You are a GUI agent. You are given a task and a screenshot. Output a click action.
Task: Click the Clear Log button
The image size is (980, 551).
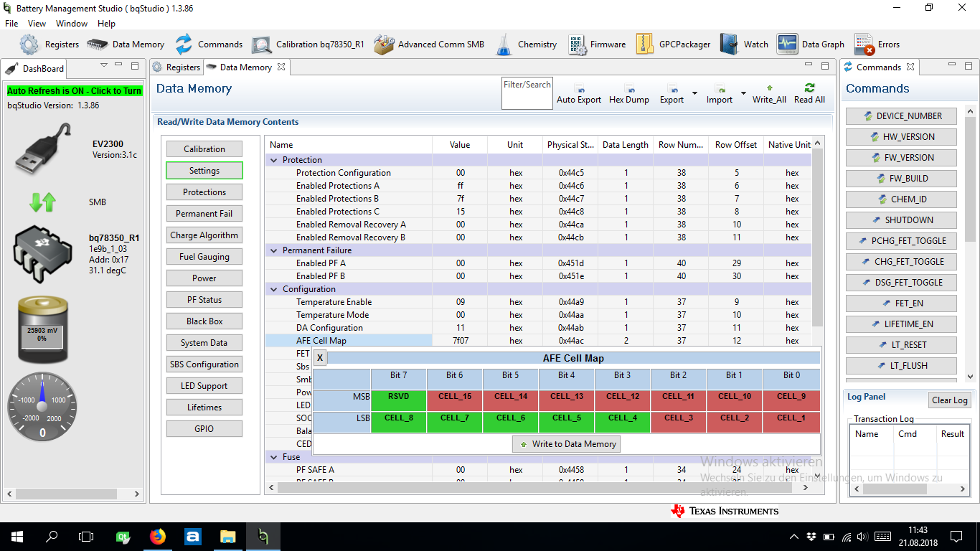tap(950, 400)
